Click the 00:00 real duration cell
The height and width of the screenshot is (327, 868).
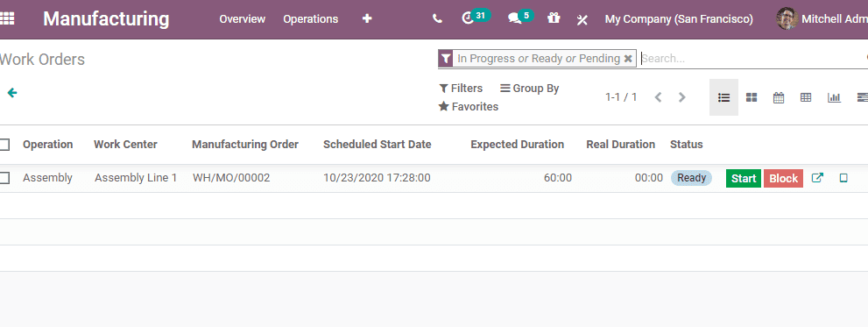649,178
